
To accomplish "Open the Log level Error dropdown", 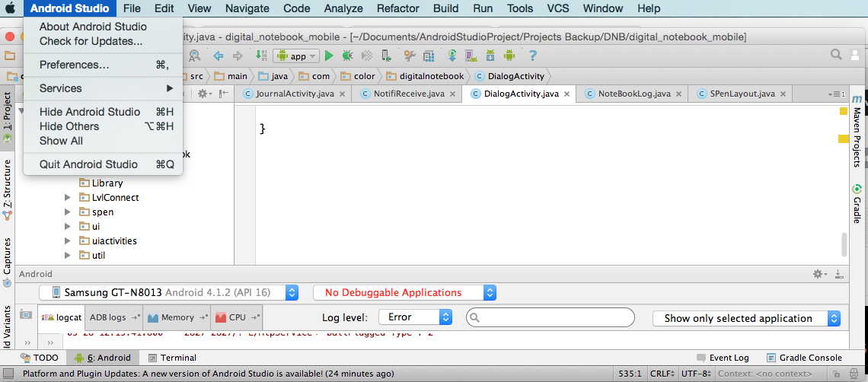I will tap(415, 318).
